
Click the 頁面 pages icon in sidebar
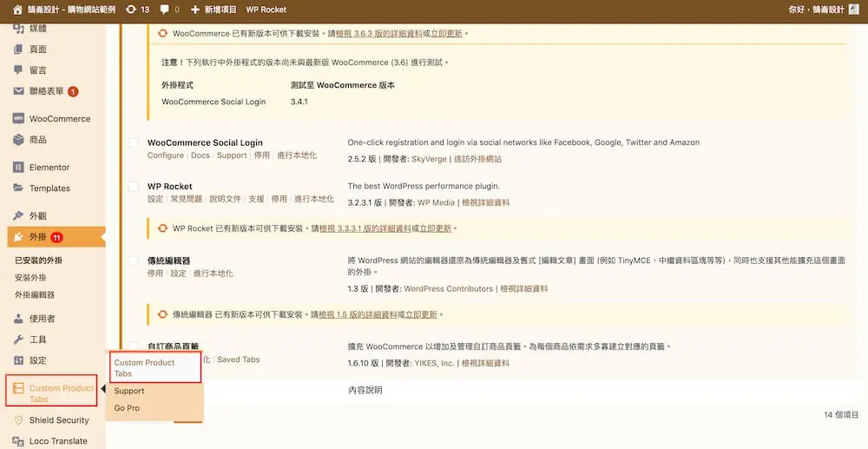pos(18,50)
